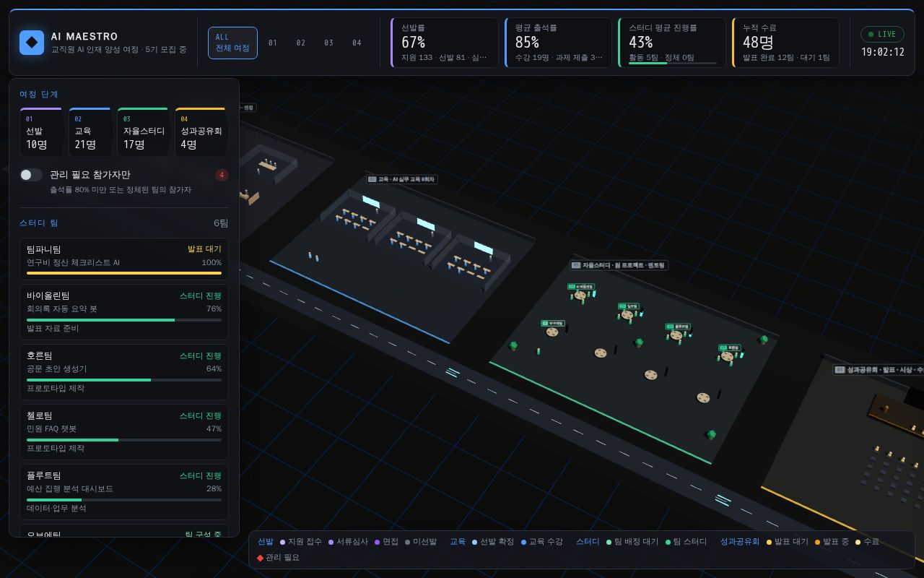The width and height of the screenshot is (924, 578).
Task: Toggle 관리 필요 참가자만 switch
Action: click(x=31, y=175)
